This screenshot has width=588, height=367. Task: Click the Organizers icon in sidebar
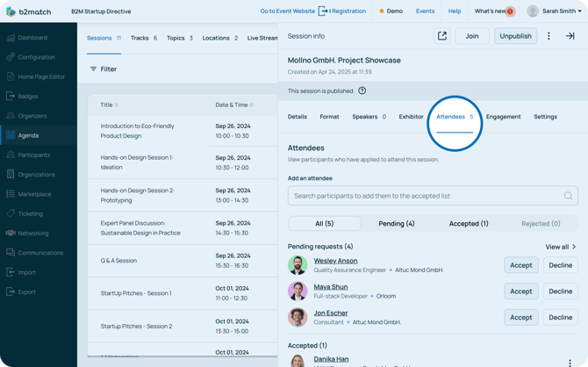[11, 116]
